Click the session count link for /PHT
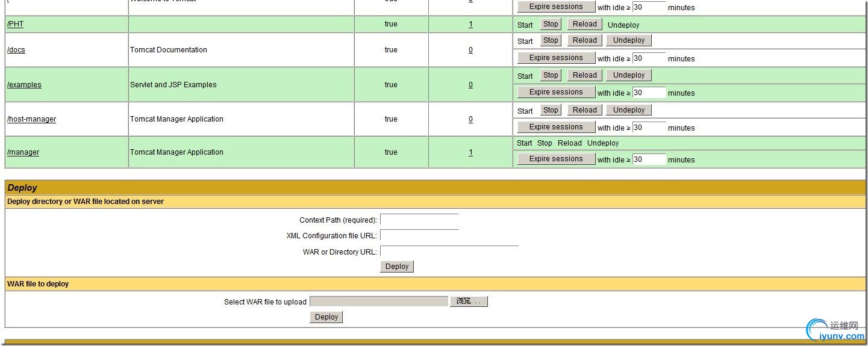The height and width of the screenshot is (346, 868). pyautogui.click(x=470, y=24)
